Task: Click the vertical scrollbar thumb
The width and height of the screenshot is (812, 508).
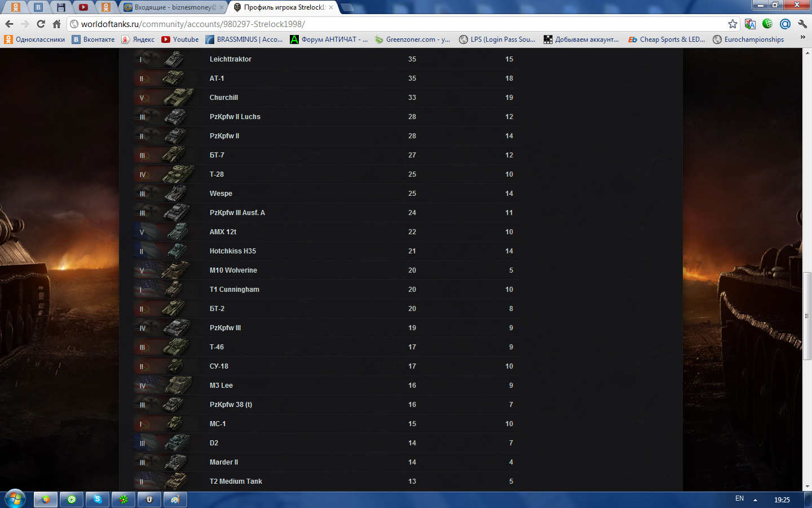Action: (x=807, y=316)
